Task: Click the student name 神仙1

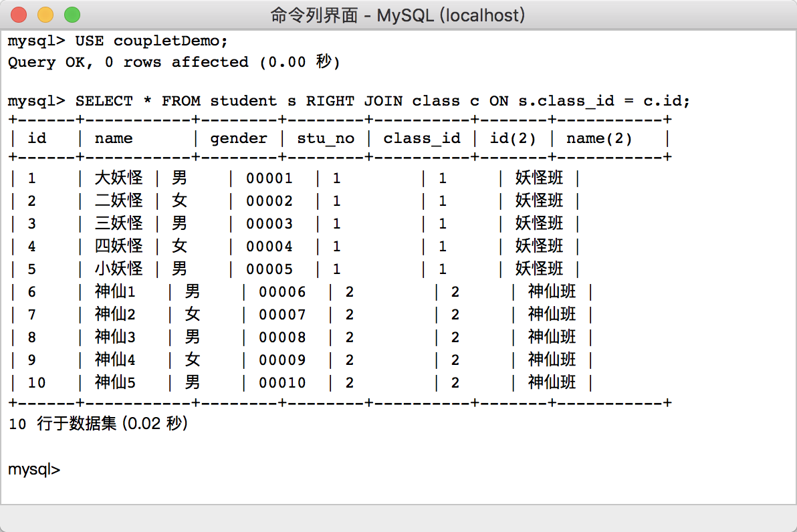Action: (115, 291)
